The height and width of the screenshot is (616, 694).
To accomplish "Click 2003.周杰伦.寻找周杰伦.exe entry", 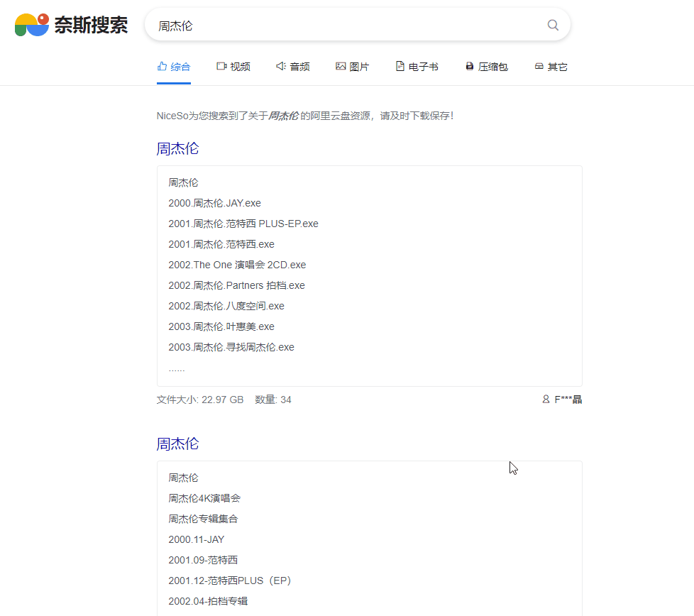I will pos(231,347).
